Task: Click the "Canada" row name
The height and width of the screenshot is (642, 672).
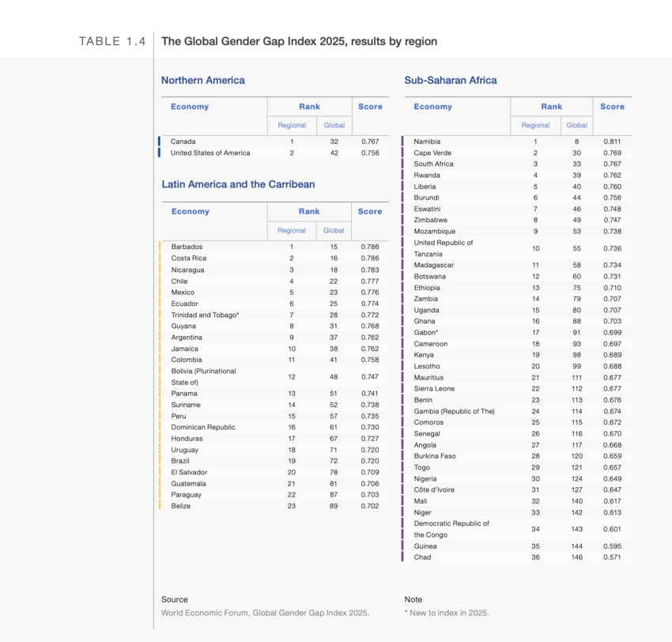Action: pyautogui.click(x=183, y=142)
